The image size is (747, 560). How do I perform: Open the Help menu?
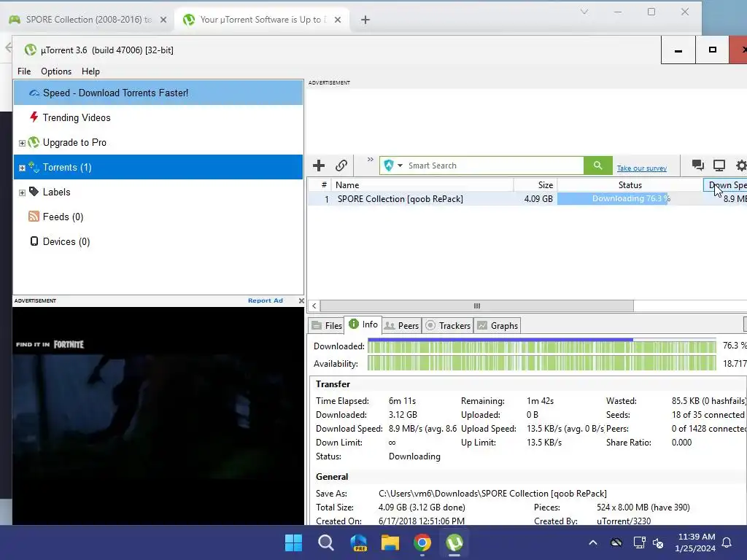pyautogui.click(x=90, y=71)
